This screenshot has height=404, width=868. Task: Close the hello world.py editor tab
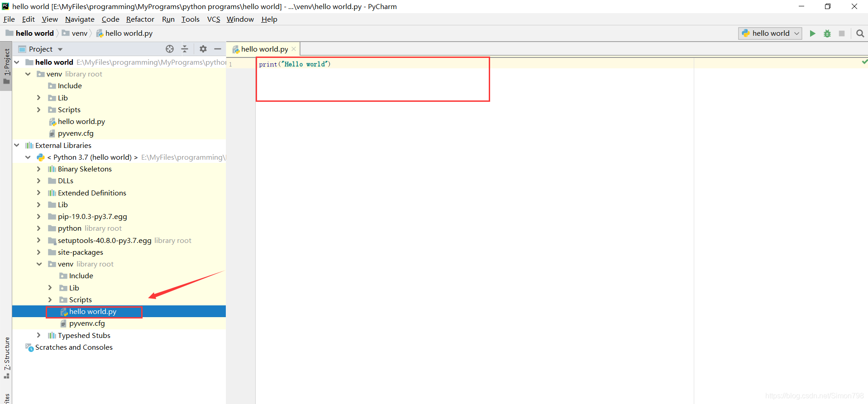(294, 49)
